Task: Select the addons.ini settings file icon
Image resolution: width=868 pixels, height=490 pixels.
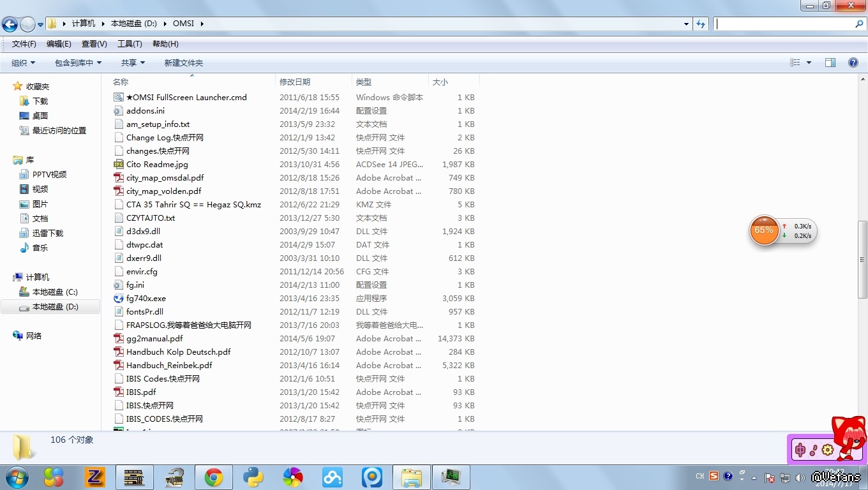Action: pyautogui.click(x=118, y=110)
